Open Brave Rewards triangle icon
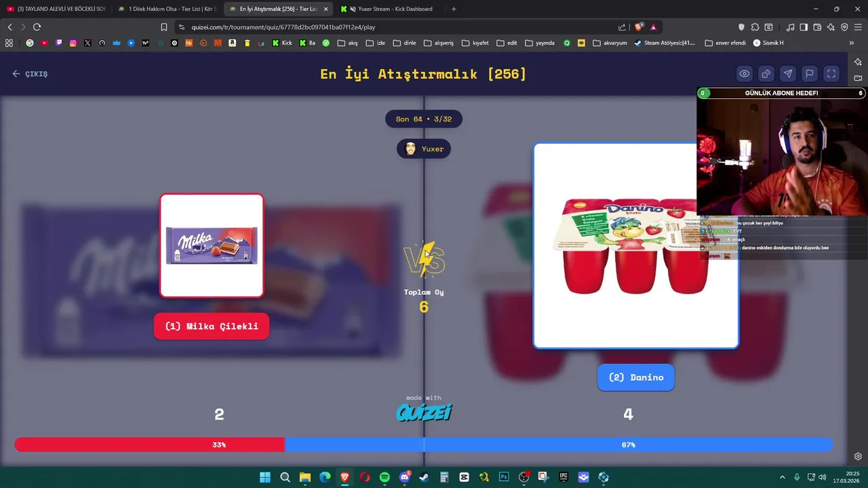868x488 pixels. click(653, 27)
